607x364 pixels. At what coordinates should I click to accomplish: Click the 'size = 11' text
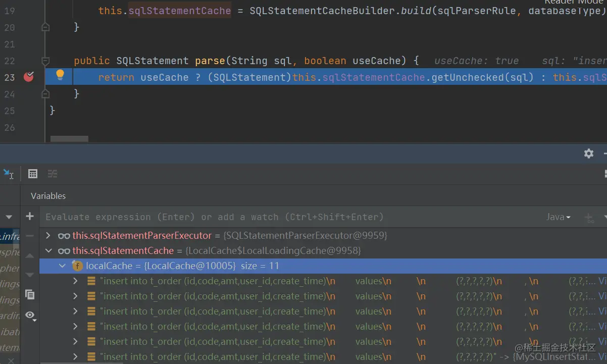pyautogui.click(x=260, y=266)
